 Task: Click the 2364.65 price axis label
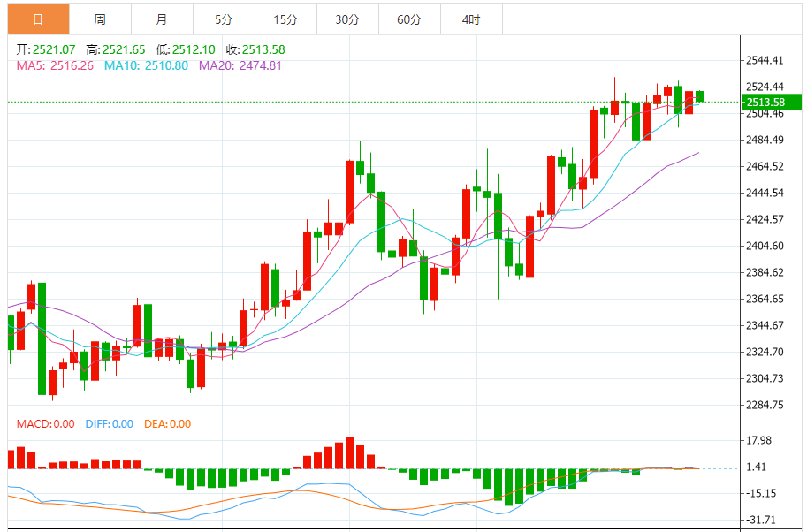click(765, 299)
